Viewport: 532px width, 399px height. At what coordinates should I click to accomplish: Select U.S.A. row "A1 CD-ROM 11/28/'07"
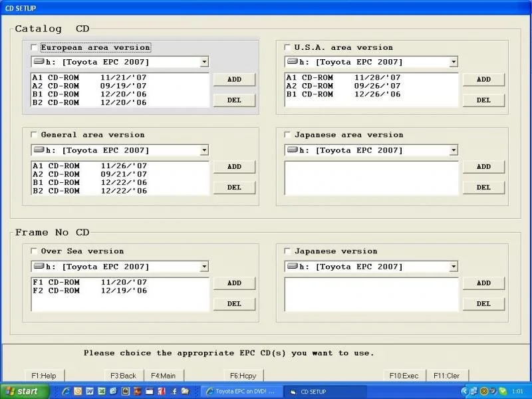[371, 78]
